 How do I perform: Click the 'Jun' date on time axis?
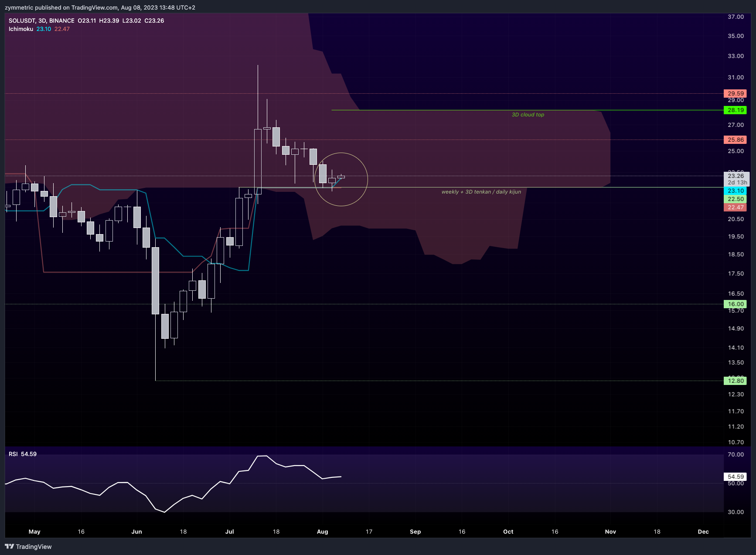[136, 531]
